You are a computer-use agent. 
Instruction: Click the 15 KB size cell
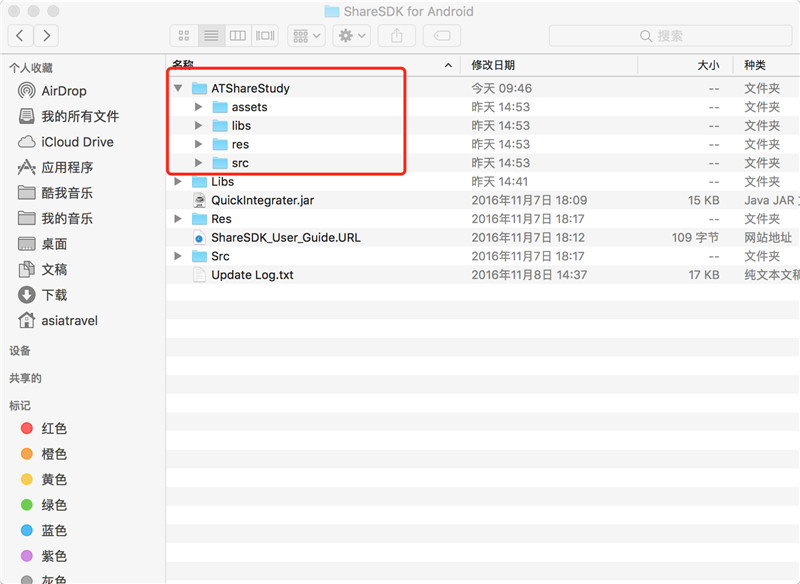coord(703,200)
